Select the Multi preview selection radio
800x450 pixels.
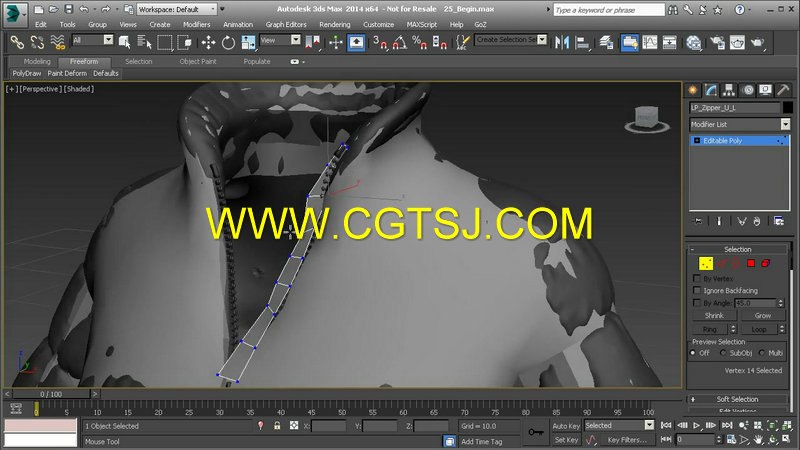[762, 353]
